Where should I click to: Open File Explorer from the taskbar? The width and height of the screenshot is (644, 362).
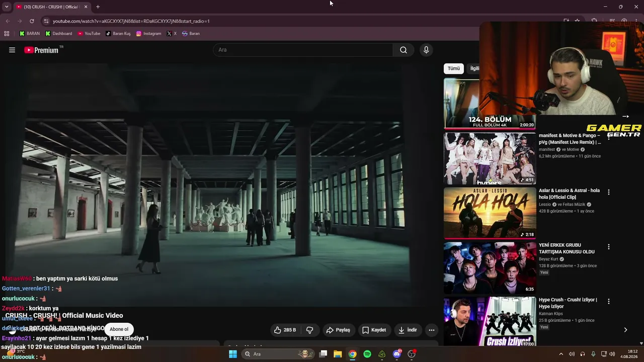coord(338,354)
